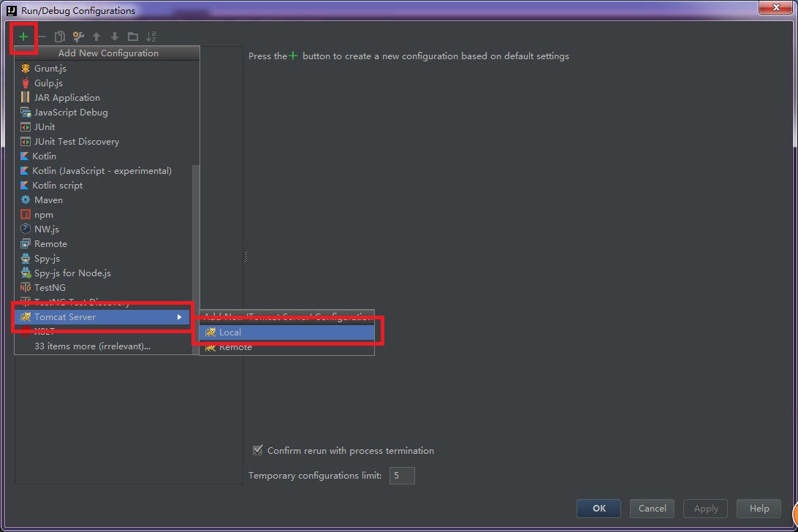This screenshot has width=798, height=532.
Task: Select Spy-js for Node.js label
Action: (x=72, y=273)
